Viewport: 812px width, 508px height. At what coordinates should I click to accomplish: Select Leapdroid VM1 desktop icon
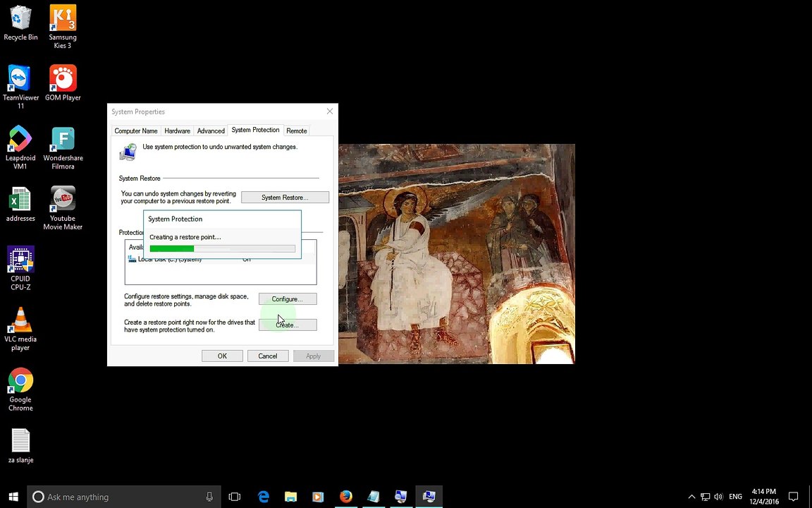[20, 147]
